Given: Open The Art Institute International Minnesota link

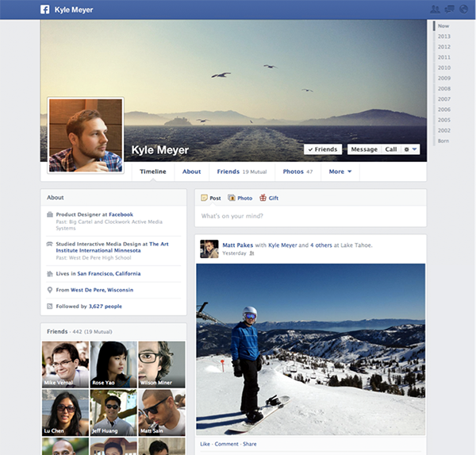Looking at the screenshot, I should pos(112,247).
